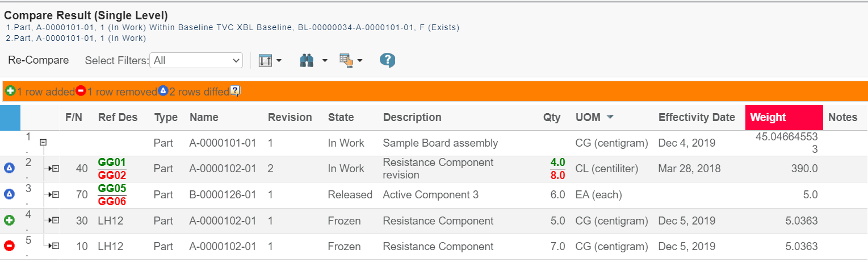Toggle the expander on row 2
The width and height of the screenshot is (868, 262).
[54, 168]
